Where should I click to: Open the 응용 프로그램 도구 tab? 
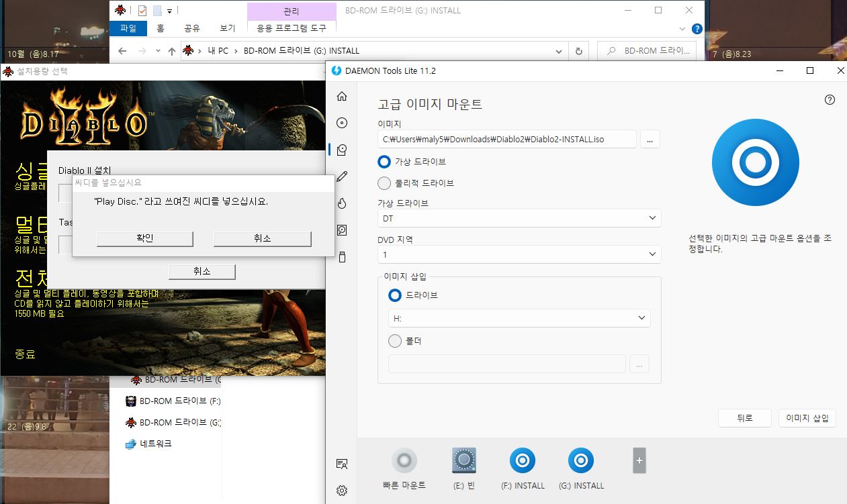(292, 28)
